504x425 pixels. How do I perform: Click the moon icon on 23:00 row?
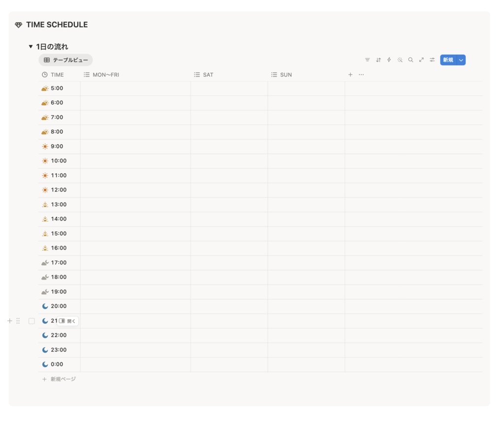45,350
